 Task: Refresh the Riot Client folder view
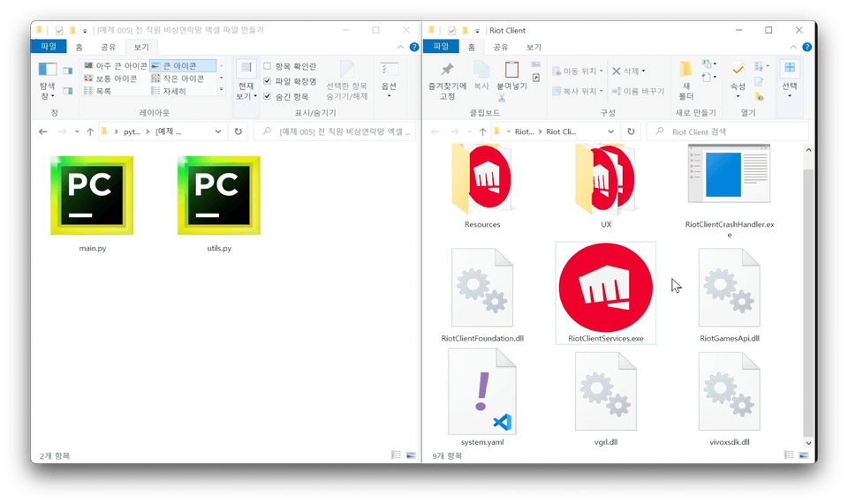[x=631, y=132]
